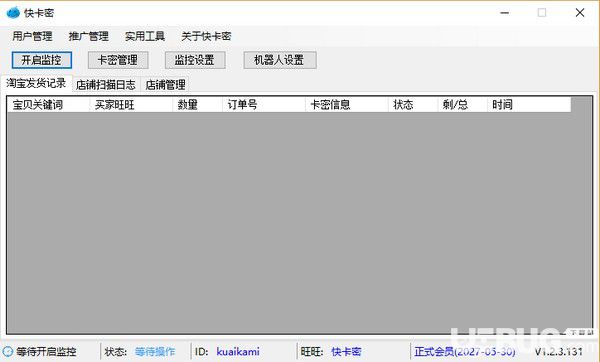Click the kuaikami ID link

coord(238,351)
